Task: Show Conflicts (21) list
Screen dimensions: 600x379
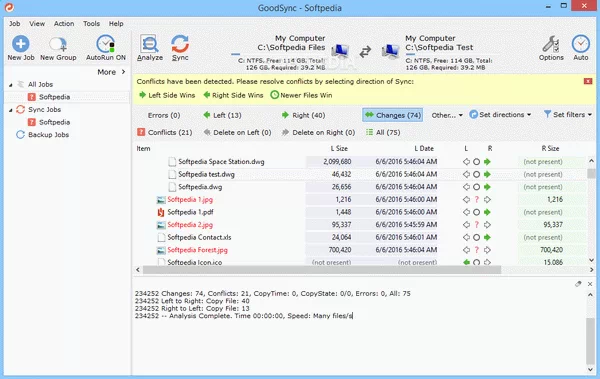Action: pos(165,132)
